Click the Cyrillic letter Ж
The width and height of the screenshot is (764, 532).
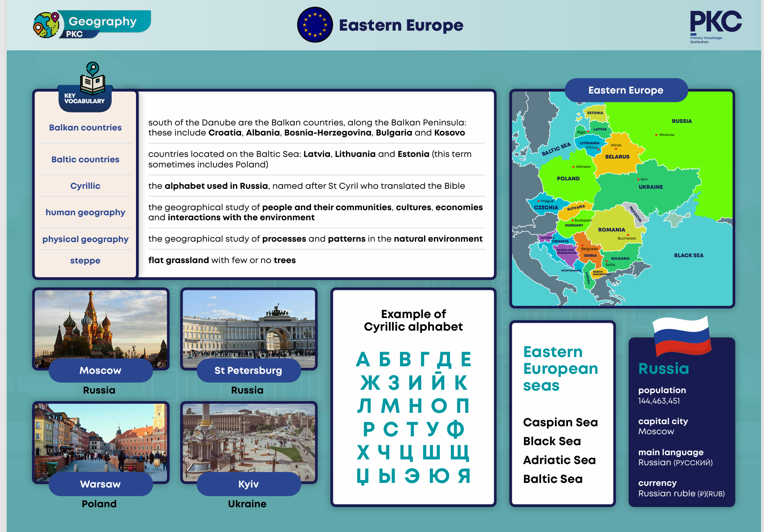pyautogui.click(x=370, y=383)
